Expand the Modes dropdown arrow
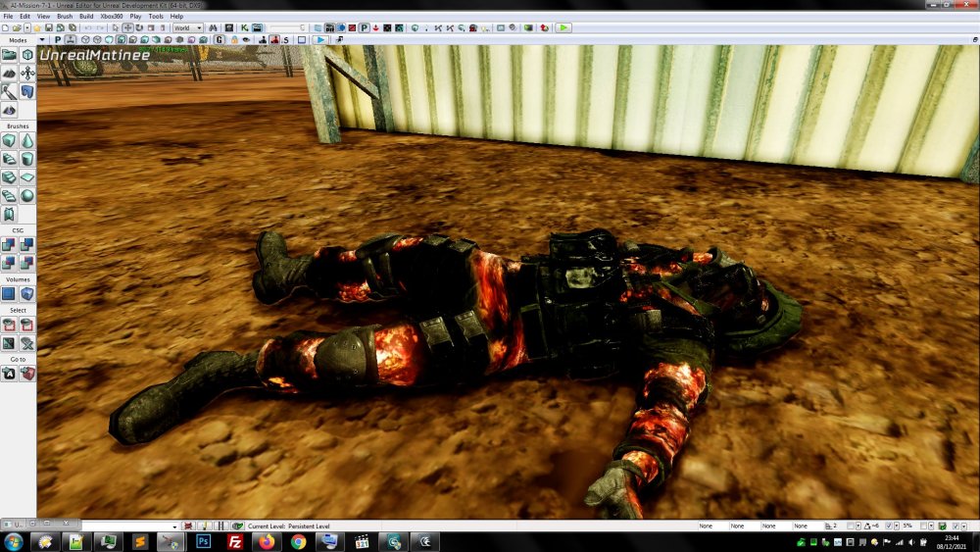This screenshot has height=552, width=980. [x=41, y=40]
